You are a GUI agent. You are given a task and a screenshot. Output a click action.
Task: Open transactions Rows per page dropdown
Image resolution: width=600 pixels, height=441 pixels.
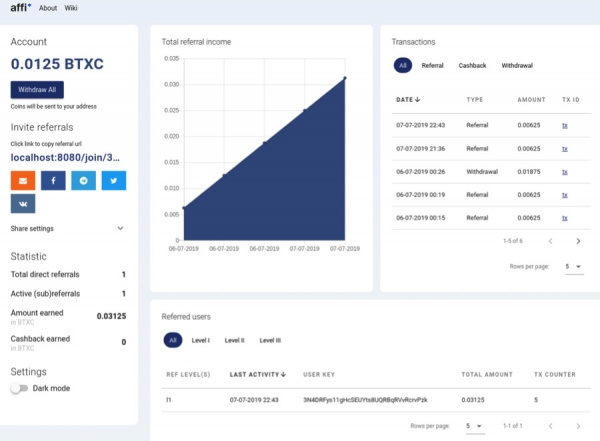point(573,267)
